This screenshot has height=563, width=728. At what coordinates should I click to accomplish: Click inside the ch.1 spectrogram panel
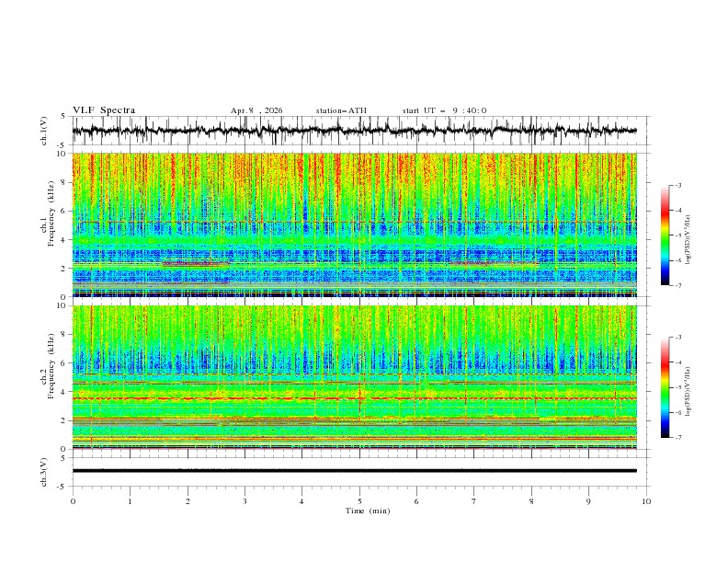click(x=354, y=224)
